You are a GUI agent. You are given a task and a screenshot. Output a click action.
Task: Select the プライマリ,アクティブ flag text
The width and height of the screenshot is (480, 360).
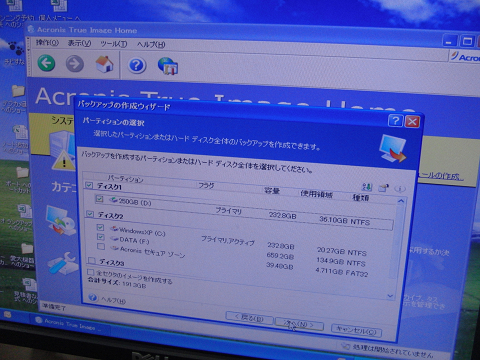click(228, 240)
